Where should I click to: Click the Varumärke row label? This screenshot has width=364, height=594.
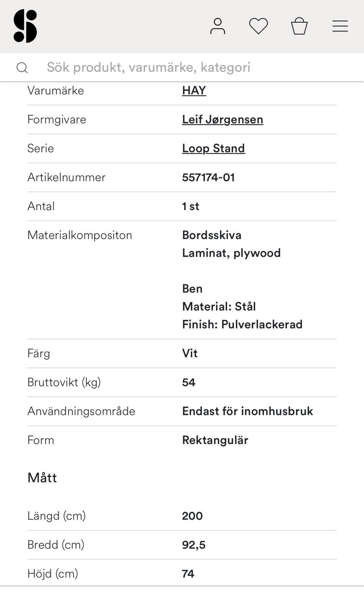tap(56, 91)
